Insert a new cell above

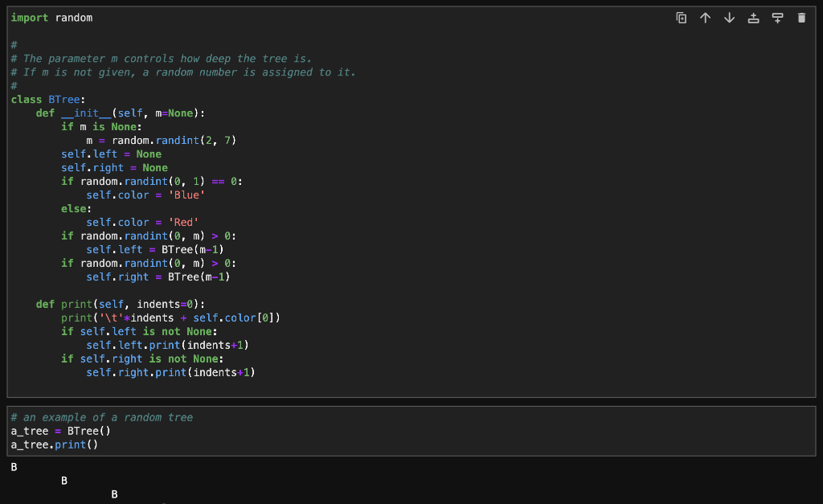pos(753,17)
